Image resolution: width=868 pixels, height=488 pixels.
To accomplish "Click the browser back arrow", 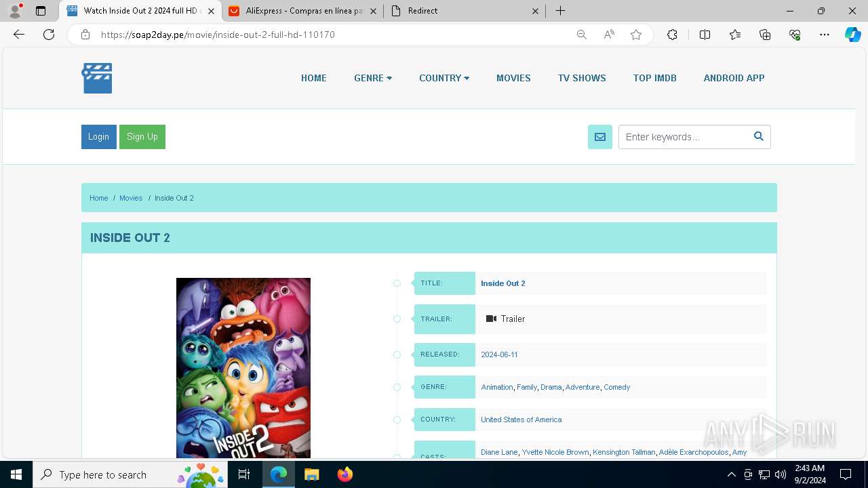I will coord(19,35).
